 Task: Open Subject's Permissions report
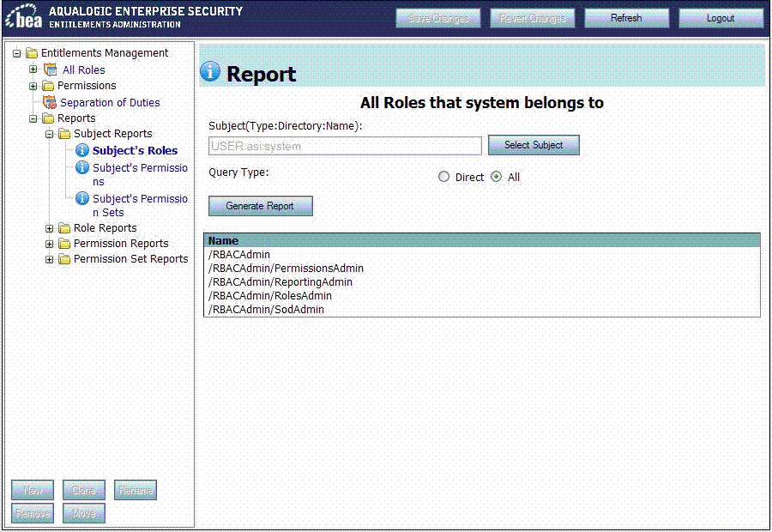point(140,174)
